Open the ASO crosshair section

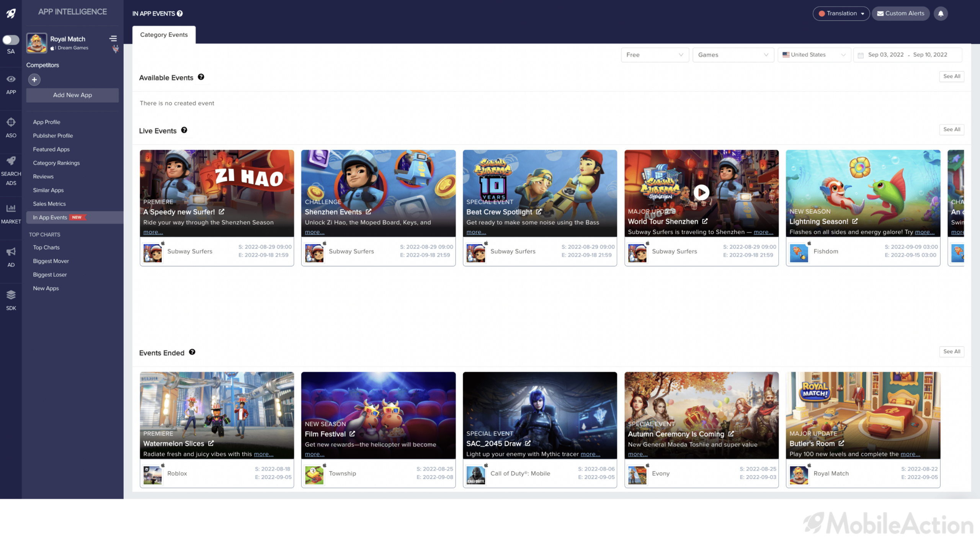(x=11, y=128)
